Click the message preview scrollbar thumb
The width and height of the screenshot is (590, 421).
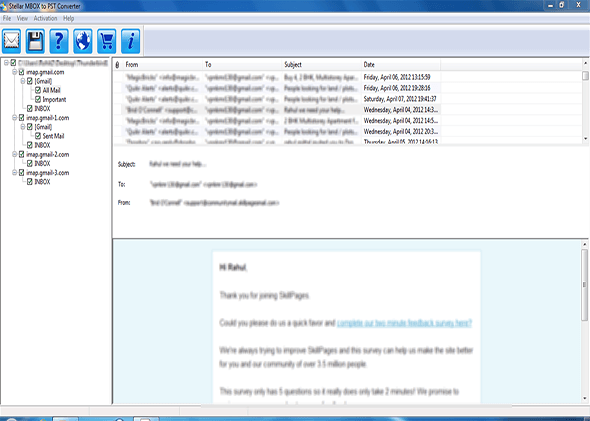click(x=584, y=285)
